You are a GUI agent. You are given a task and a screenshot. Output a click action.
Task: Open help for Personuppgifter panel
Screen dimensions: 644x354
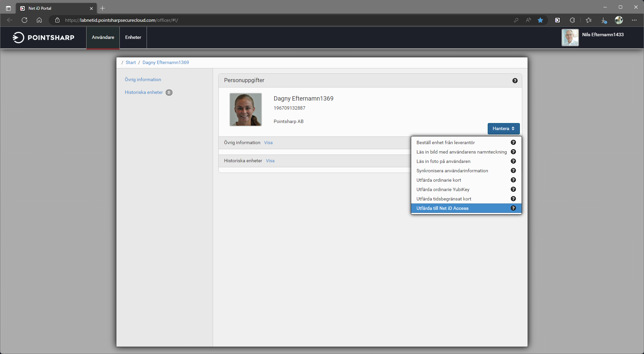515,81
